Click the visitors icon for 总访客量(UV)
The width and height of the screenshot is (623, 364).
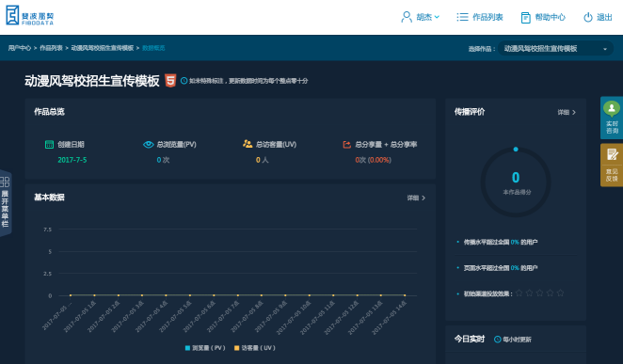pos(248,144)
